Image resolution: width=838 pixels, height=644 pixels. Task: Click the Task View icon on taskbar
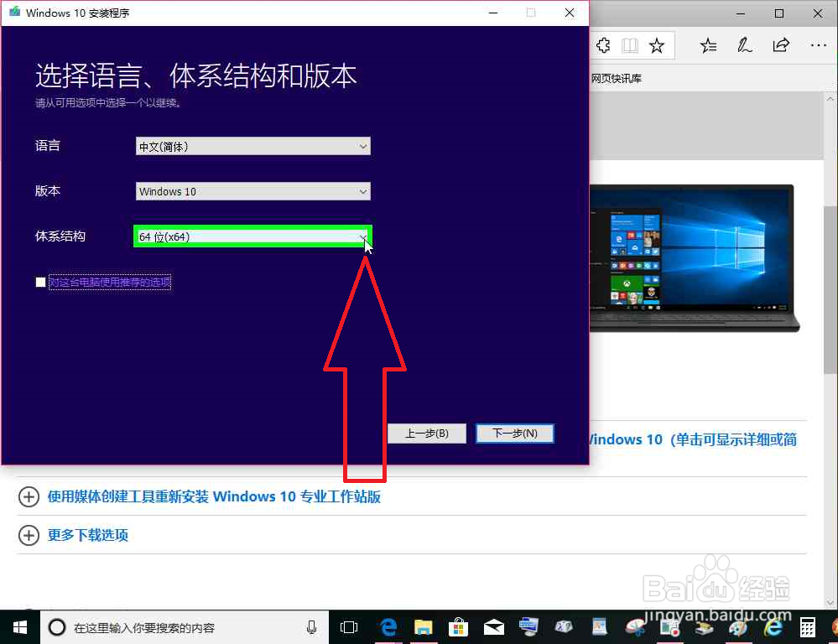click(x=348, y=626)
